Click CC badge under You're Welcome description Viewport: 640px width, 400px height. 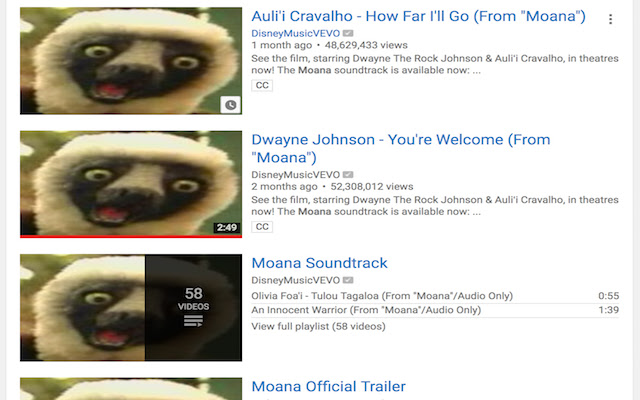tap(262, 227)
